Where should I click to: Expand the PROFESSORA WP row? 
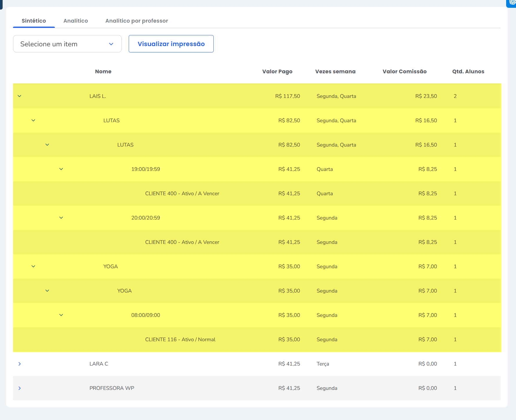coord(19,388)
